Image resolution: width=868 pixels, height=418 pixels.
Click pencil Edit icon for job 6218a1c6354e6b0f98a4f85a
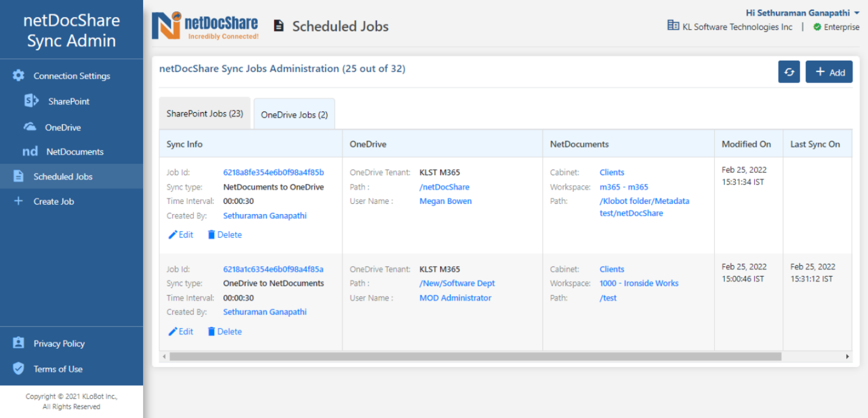(x=173, y=331)
